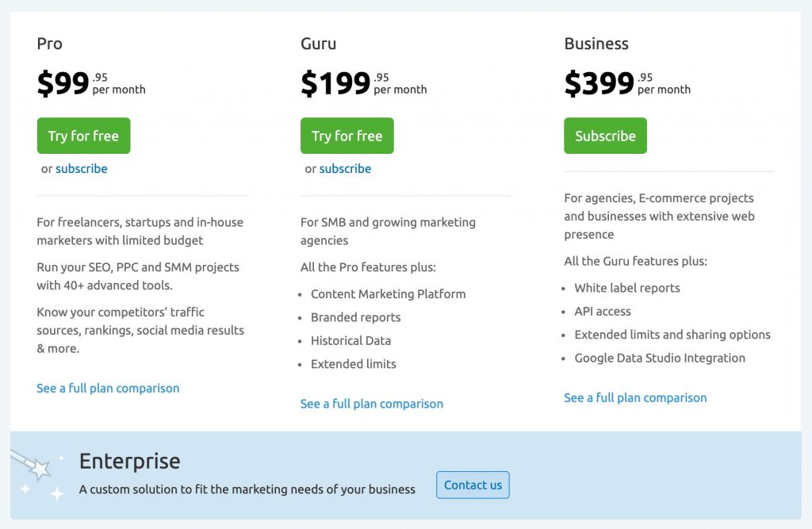Click the Subscribe button for Business plan

pyautogui.click(x=605, y=136)
